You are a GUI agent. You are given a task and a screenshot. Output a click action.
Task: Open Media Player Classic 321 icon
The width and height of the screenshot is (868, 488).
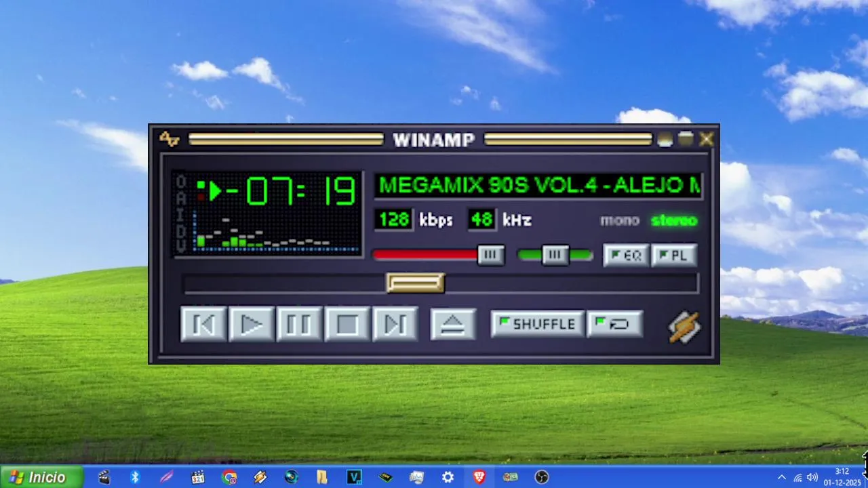point(197,477)
